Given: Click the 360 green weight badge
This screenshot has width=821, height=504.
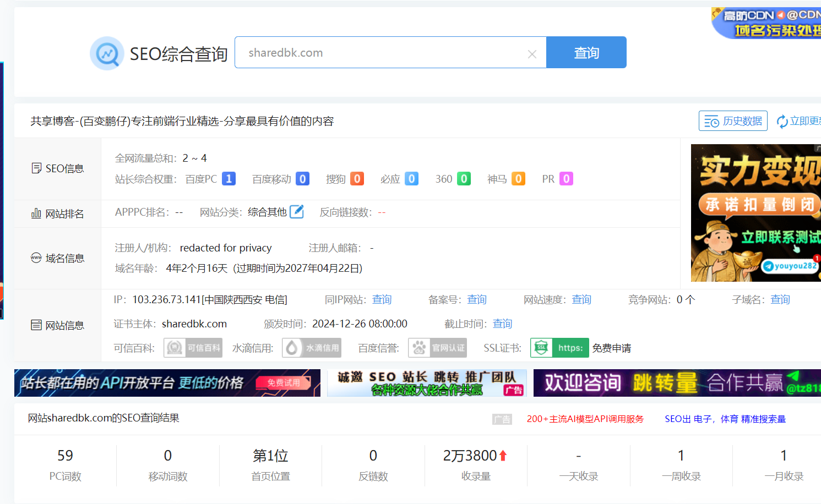Looking at the screenshot, I should click(464, 179).
